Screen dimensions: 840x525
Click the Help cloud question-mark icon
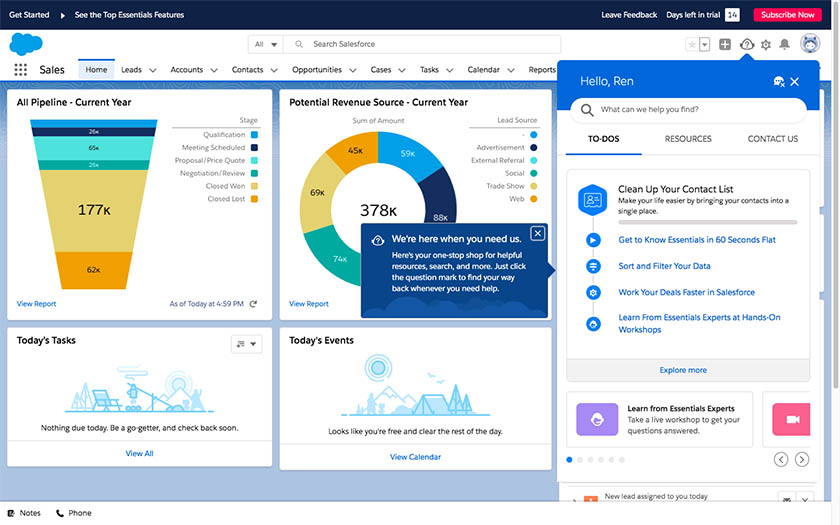(x=746, y=44)
